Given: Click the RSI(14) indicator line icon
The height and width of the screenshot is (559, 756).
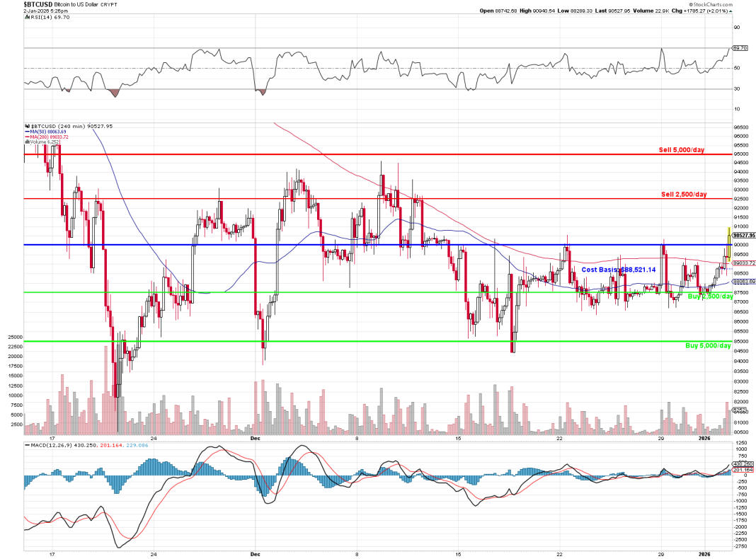Looking at the screenshot, I should pos(26,18).
